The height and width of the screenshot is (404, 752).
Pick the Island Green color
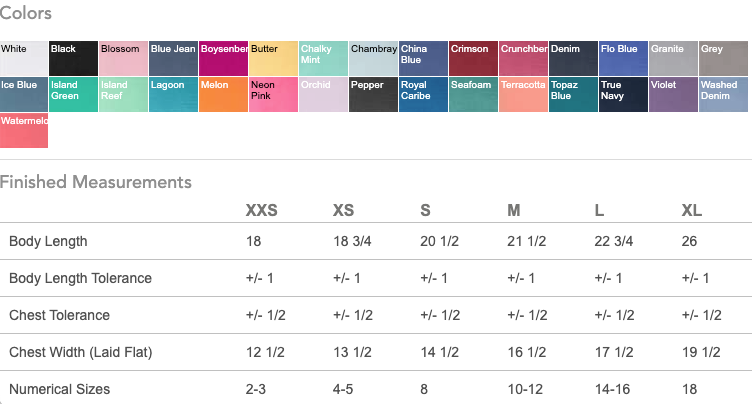point(74,94)
